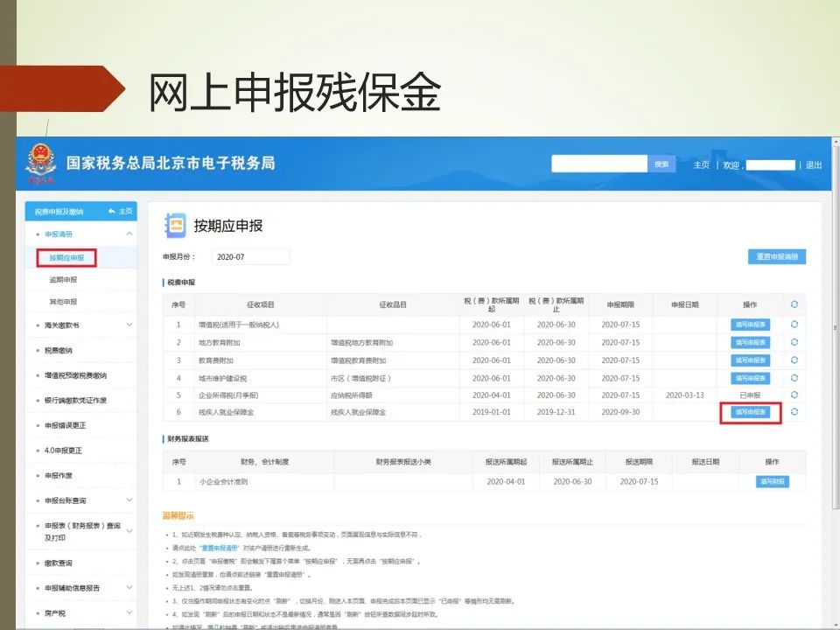The image size is (840, 630).
Task: Click the 重置申报清册 button
Action: point(777,256)
